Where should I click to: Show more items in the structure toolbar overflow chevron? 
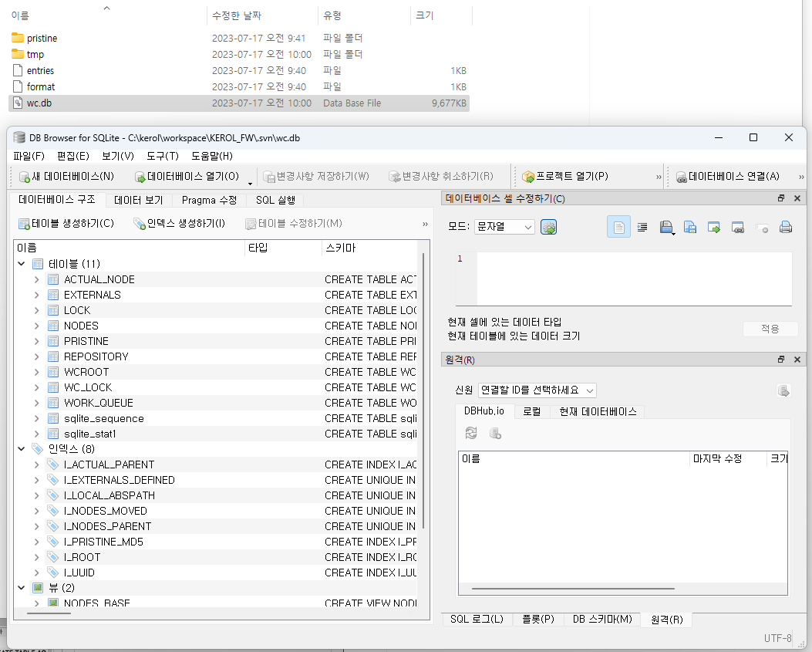[425, 224]
